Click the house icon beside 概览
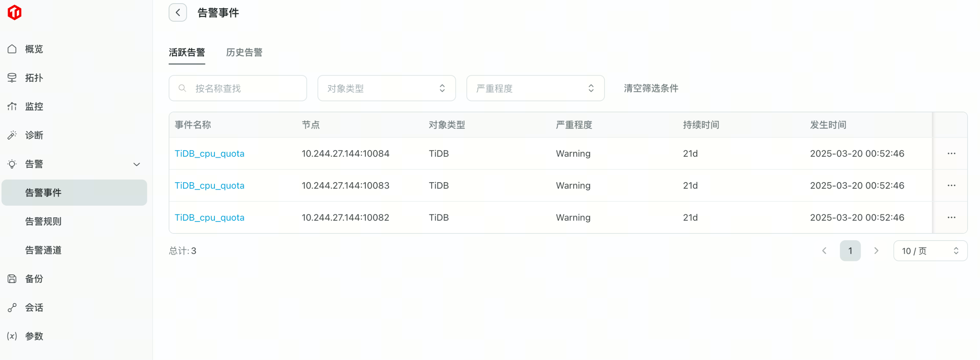The width and height of the screenshot is (980, 360). 12,49
